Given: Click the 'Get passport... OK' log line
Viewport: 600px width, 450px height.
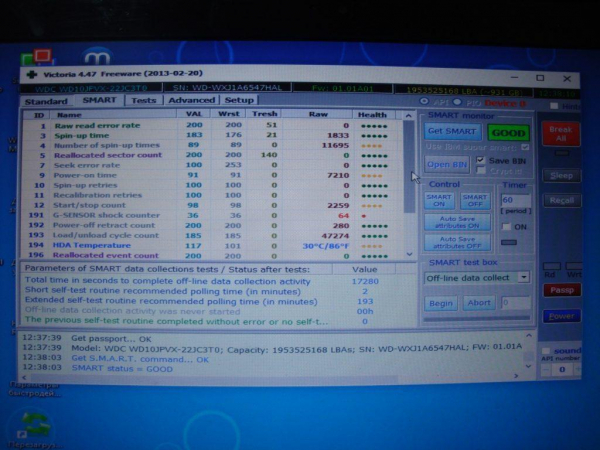Looking at the screenshot, I should pyautogui.click(x=111, y=339).
